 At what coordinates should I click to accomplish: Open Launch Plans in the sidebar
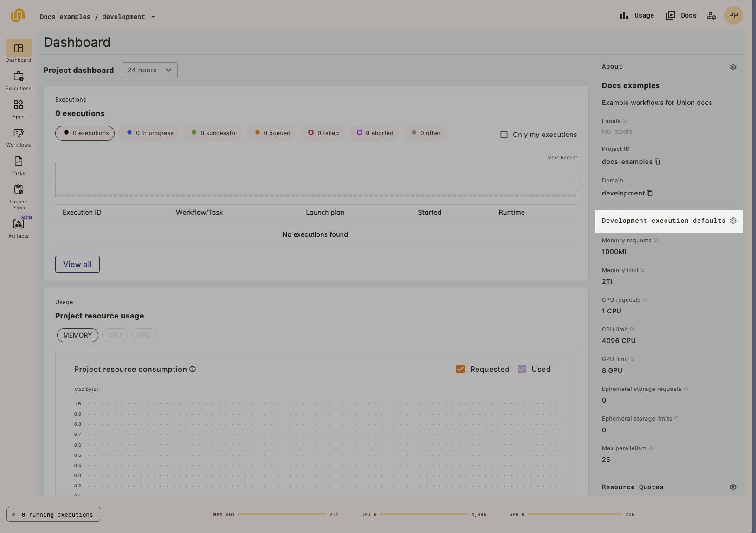point(19,196)
